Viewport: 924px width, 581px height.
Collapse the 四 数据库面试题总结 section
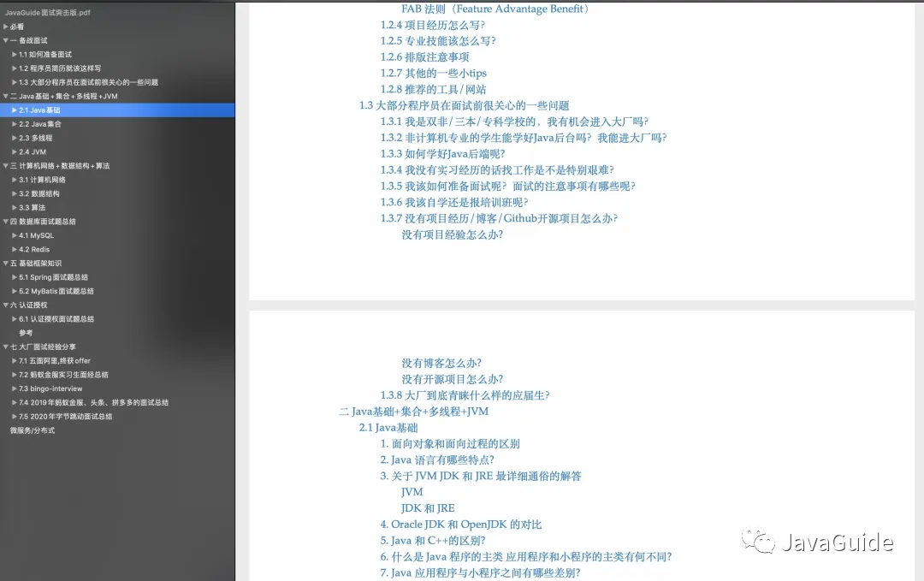(x=5, y=222)
